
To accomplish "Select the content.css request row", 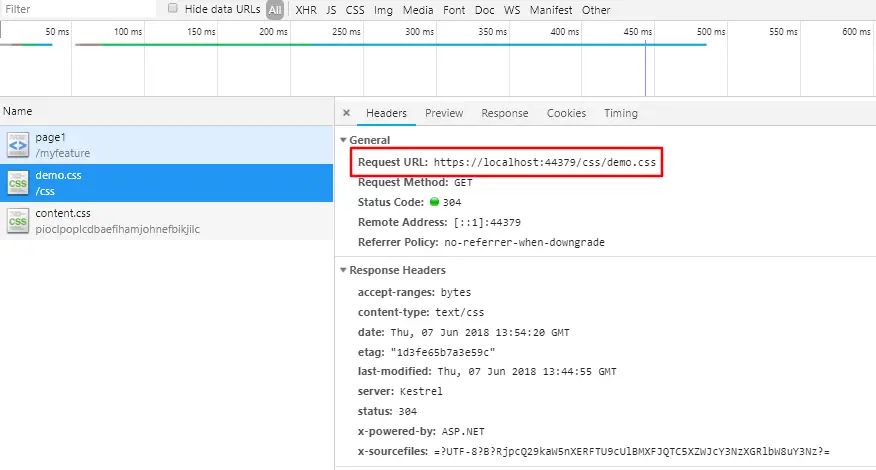I will pos(166,221).
